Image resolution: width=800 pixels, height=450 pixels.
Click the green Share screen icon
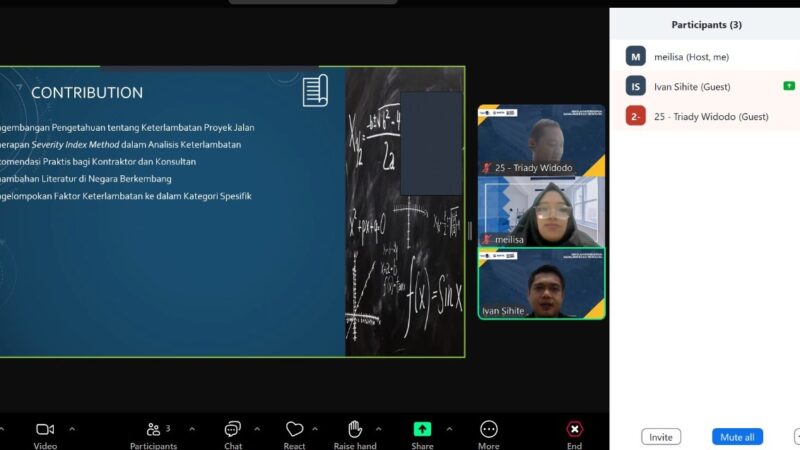(x=422, y=429)
